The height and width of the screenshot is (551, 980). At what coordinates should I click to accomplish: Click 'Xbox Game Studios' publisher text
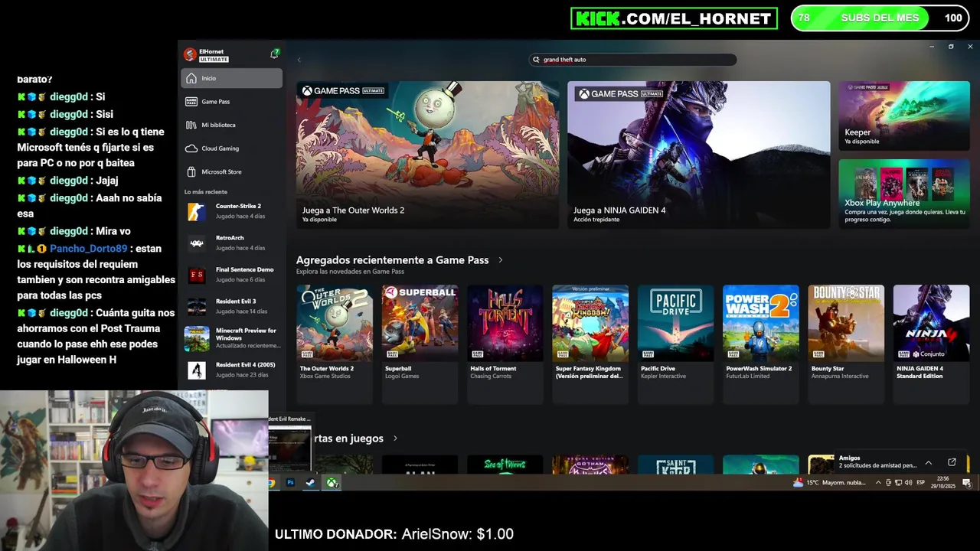point(326,377)
